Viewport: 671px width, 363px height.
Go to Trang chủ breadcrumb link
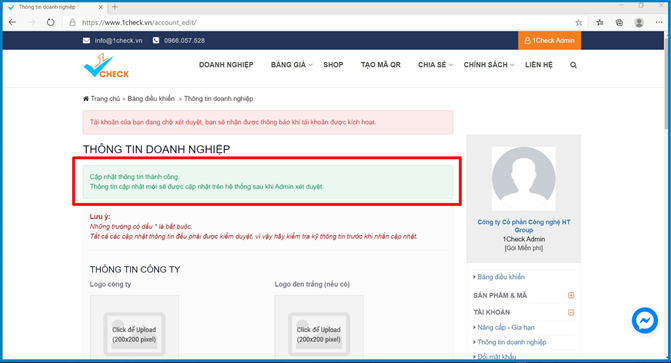(x=105, y=99)
